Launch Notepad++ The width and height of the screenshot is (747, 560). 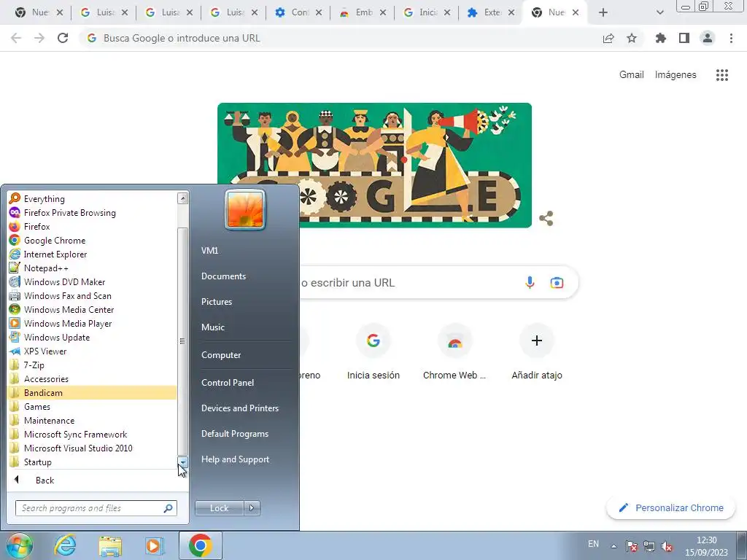pyautogui.click(x=92, y=268)
